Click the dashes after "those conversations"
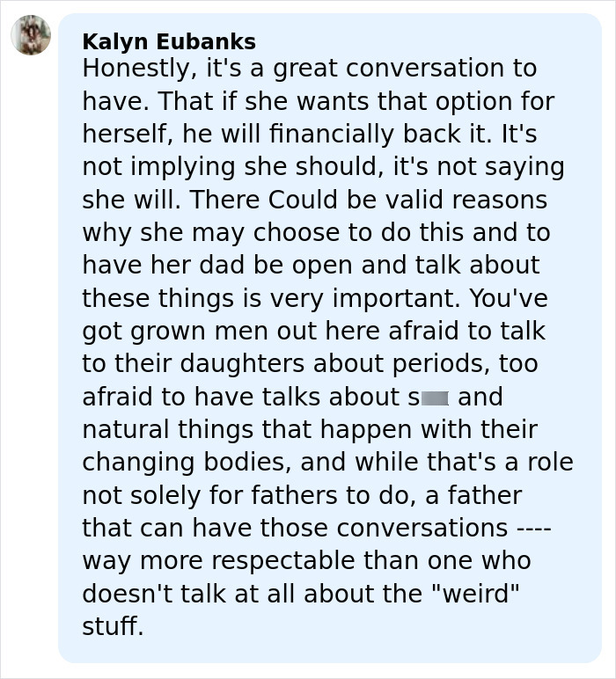616x679 pixels. 533,529
